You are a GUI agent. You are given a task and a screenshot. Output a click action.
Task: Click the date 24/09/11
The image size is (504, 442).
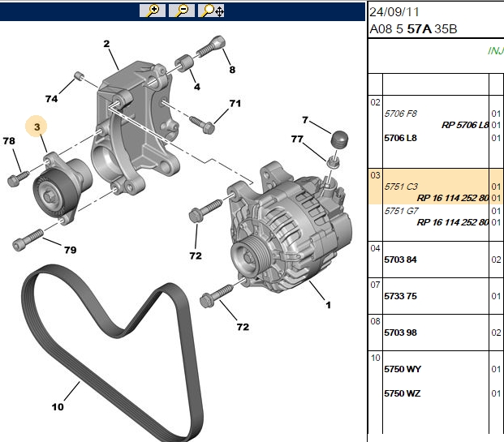pyautogui.click(x=394, y=12)
